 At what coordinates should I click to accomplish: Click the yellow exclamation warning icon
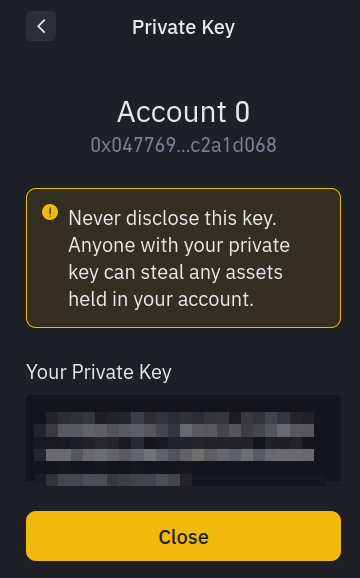coord(50,212)
